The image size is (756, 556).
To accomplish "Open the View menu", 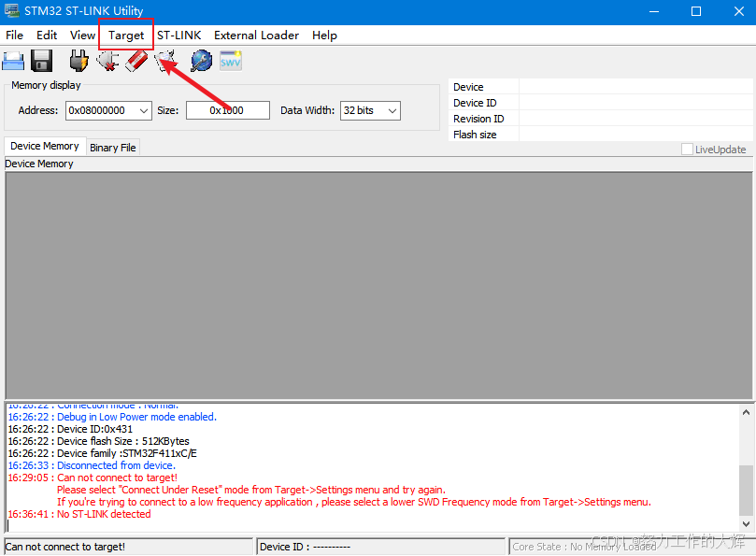I will tap(82, 36).
